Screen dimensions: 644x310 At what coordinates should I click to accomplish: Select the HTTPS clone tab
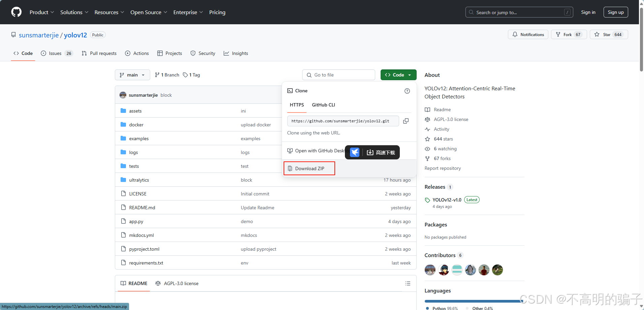coord(297,105)
